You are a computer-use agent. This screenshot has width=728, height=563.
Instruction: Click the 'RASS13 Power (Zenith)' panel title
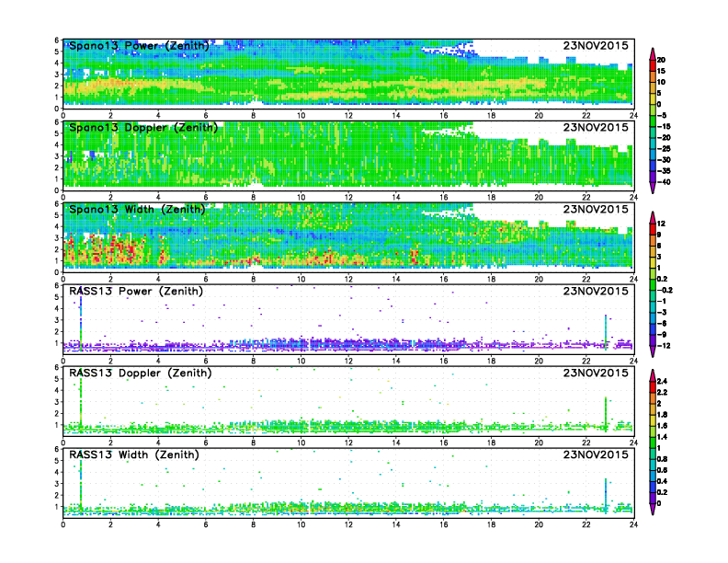point(136,292)
